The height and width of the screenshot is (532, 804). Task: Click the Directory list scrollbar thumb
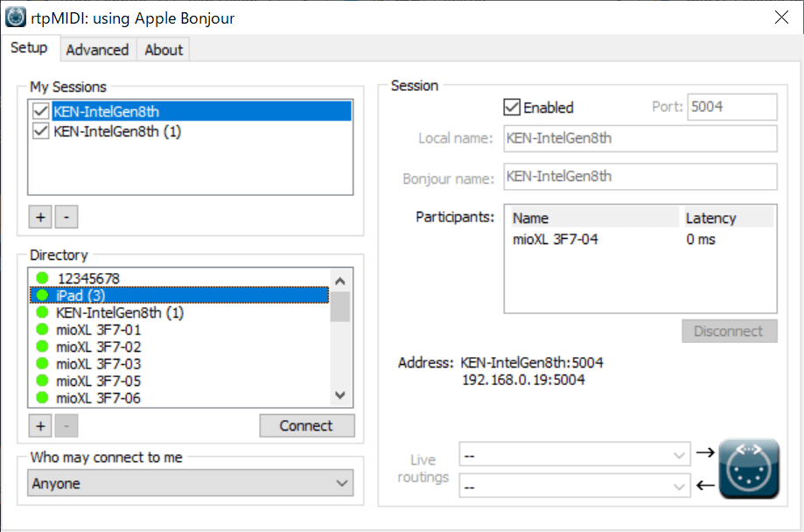(x=340, y=307)
